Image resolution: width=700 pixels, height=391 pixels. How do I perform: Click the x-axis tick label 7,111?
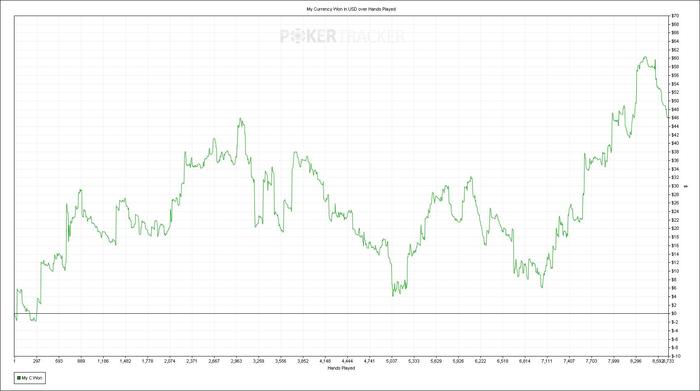tap(547, 361)
